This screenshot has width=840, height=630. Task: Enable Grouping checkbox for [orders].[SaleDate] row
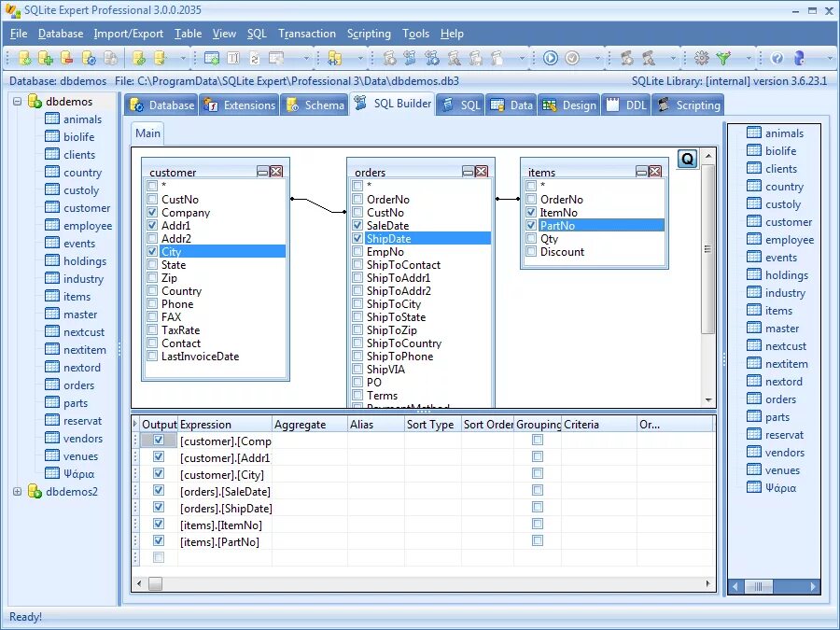coord(538,490)
